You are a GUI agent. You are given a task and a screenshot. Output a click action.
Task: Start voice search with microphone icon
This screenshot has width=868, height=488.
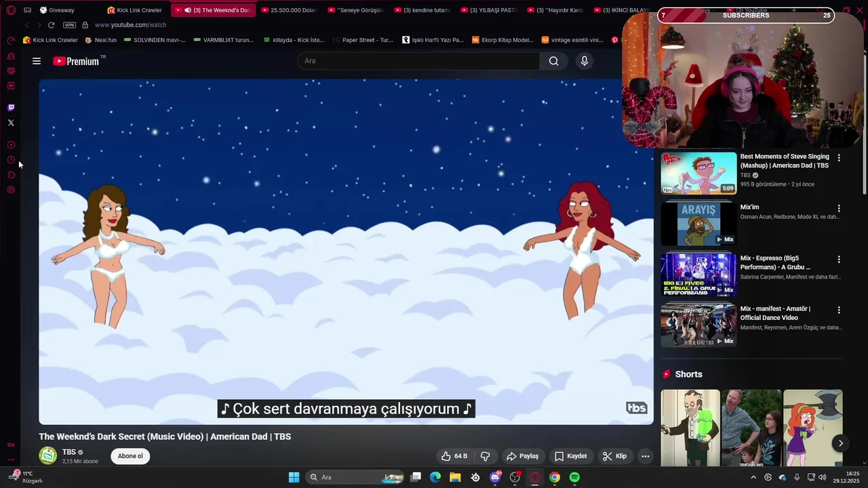coord(585,61)
